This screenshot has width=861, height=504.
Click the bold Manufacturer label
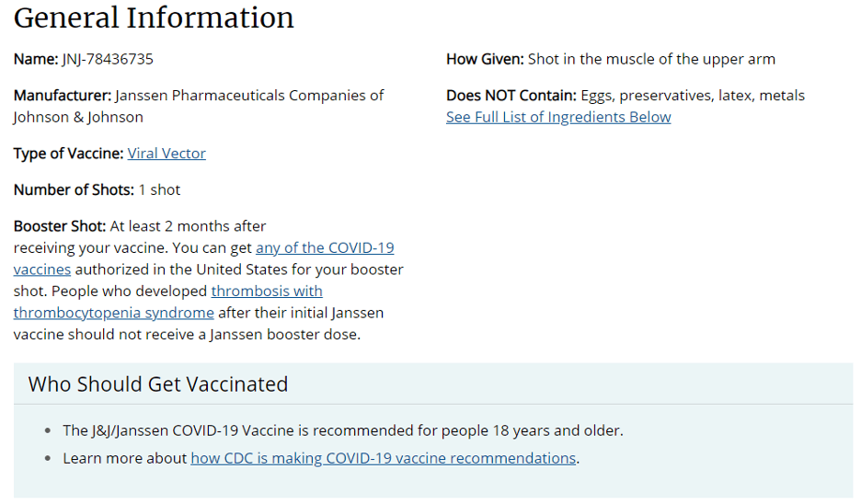tap(62, 96)
